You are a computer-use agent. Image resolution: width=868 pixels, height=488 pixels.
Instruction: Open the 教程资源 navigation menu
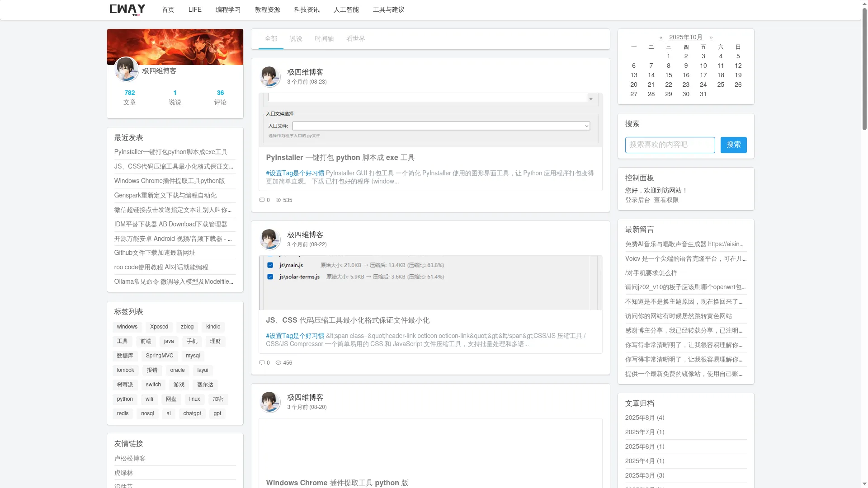pos(267,9)
